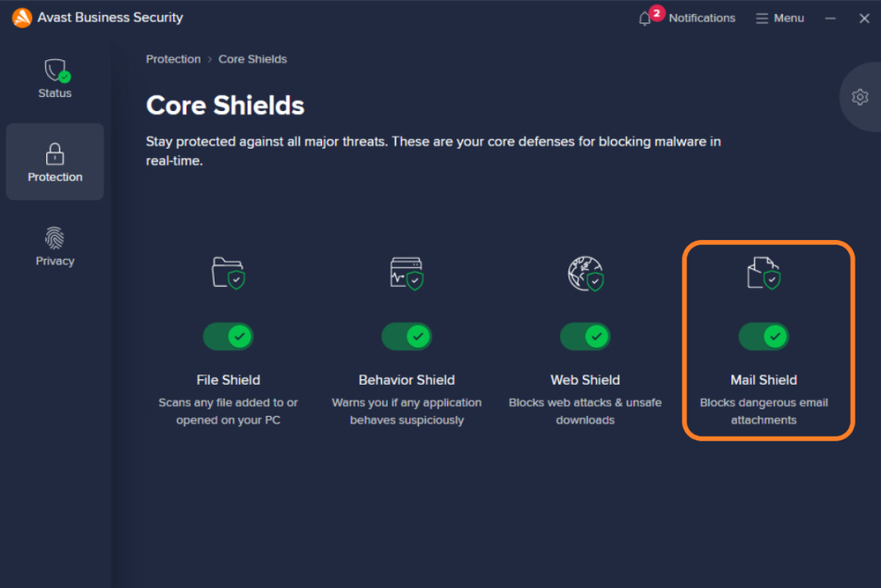
Task: Click the Mail Shield document icon
Action: point(763,273)
